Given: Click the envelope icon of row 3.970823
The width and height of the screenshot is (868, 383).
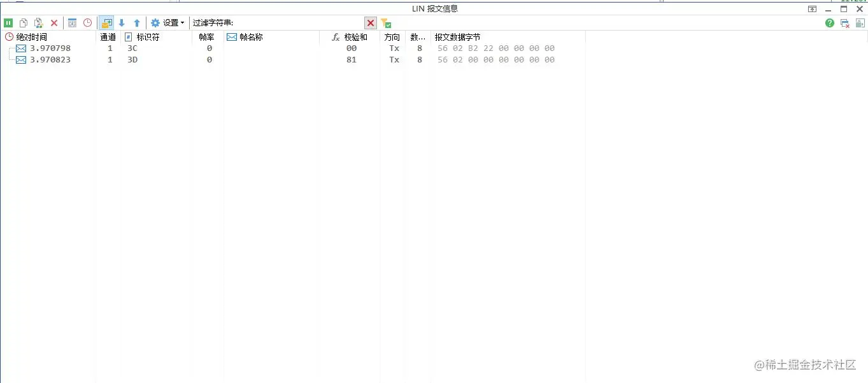Looking at the screenshot, I should pos(21,60).
